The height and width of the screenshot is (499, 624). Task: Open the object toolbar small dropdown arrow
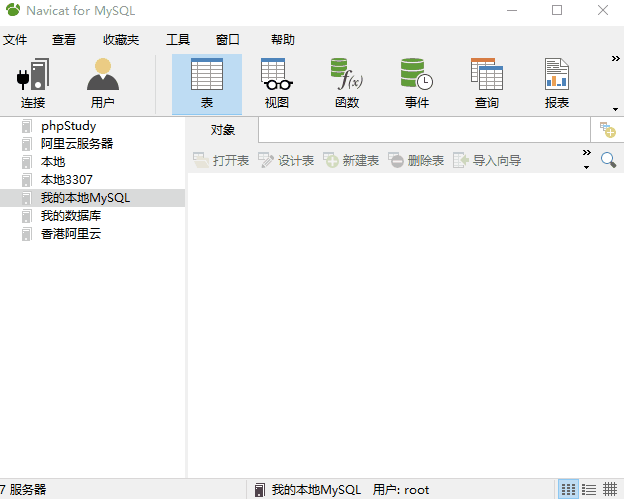pyautogui.click(x=586, y=167)
